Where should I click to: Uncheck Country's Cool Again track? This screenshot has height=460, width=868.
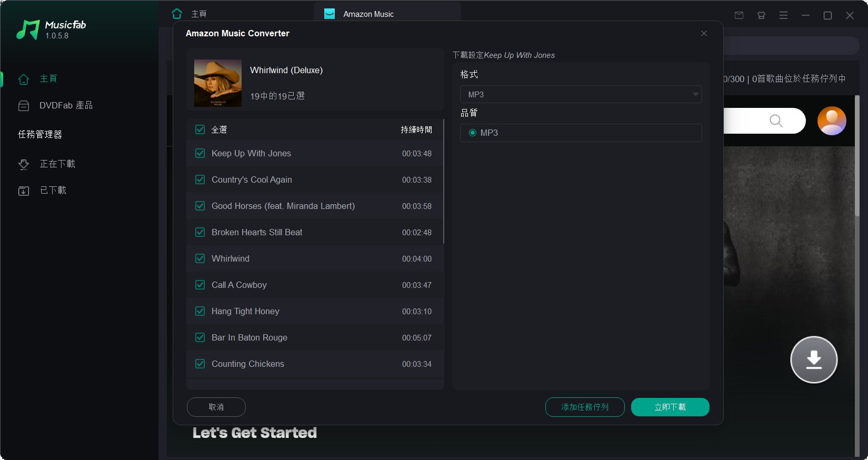click(200, 179)
